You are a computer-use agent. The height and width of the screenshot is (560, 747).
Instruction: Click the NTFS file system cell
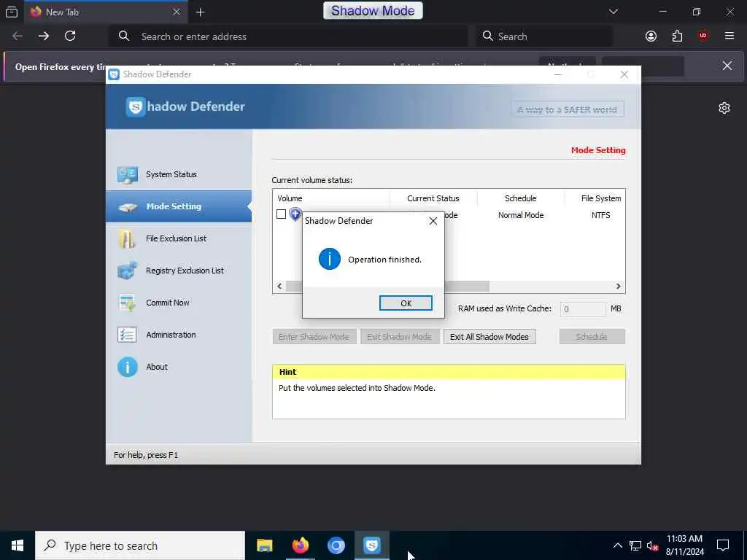(x=601, y=215)
